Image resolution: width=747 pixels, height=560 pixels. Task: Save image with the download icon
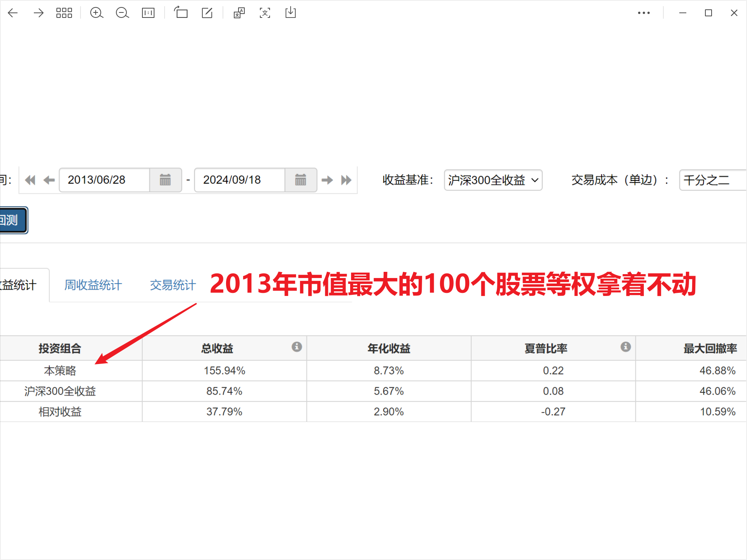(291, 13)
